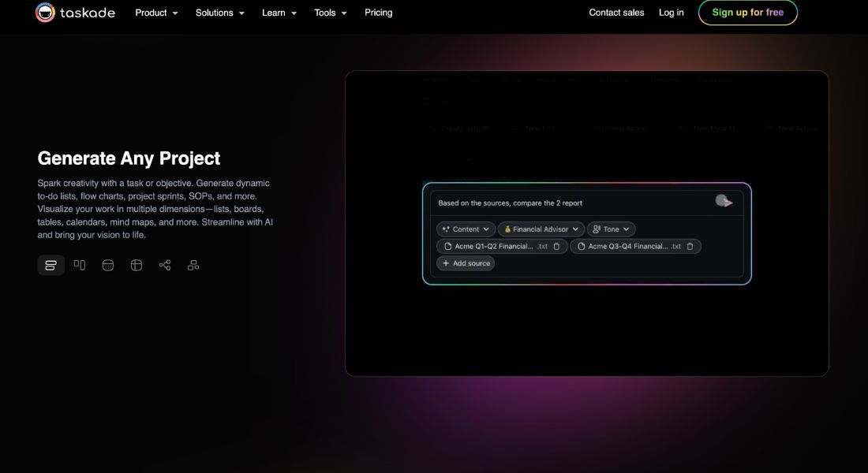868x473 pixels.
Task: Click Sign up for free
Action: click(748, 12)
